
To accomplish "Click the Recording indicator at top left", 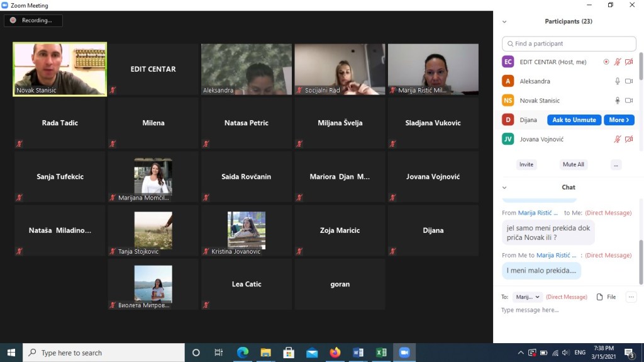I will tap(33, 20).
